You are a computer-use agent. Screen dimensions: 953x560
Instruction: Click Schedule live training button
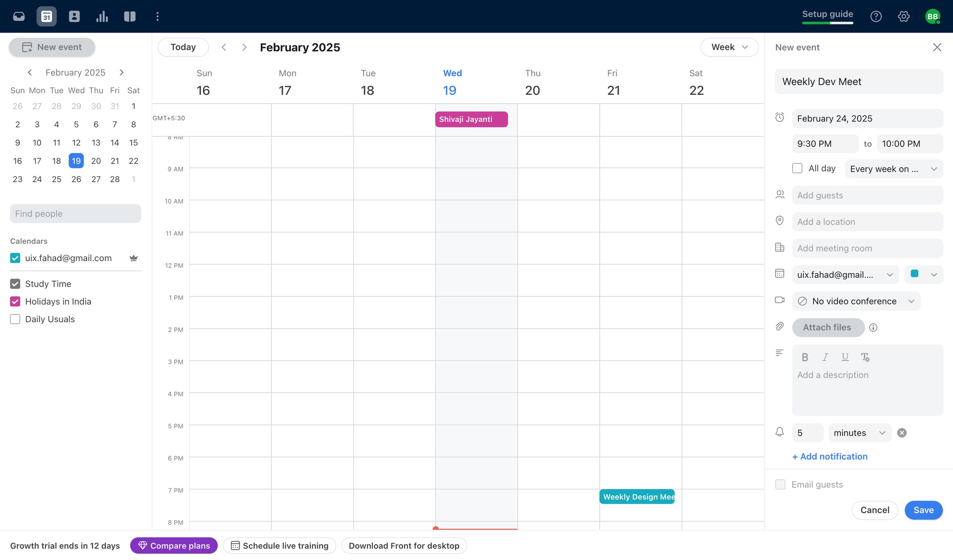coord(280,546)
